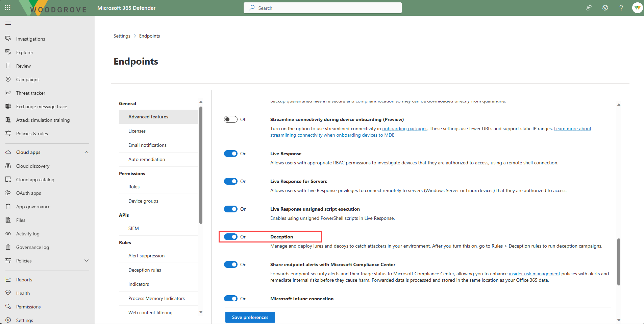Select Advanced features in the settings list
644x324 pixels.
point(158,117)
